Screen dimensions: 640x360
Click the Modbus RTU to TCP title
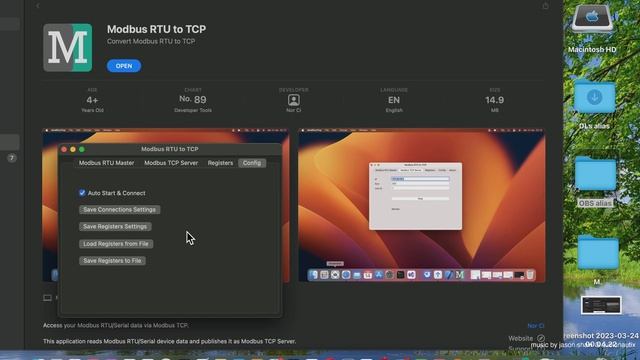click(156, 29)
